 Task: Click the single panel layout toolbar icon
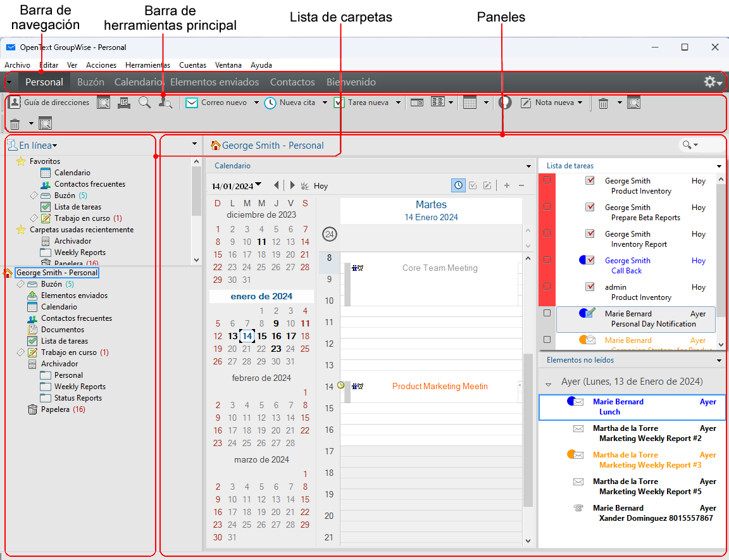point(417,103)
